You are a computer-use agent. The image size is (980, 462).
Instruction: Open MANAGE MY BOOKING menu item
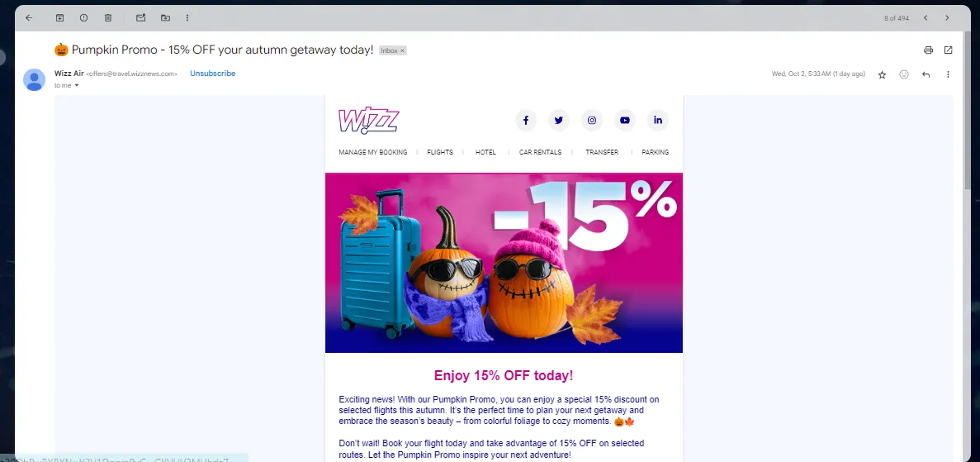373,152
